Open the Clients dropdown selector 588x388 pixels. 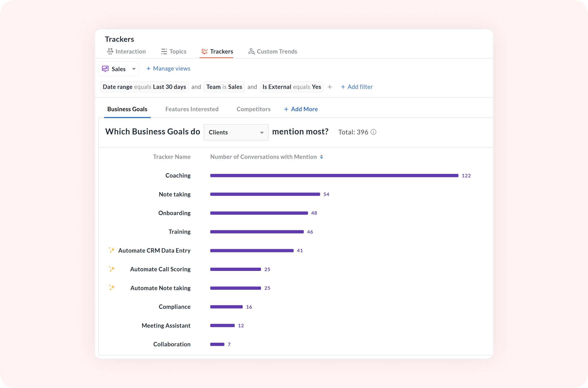click(x=236, y=132)
